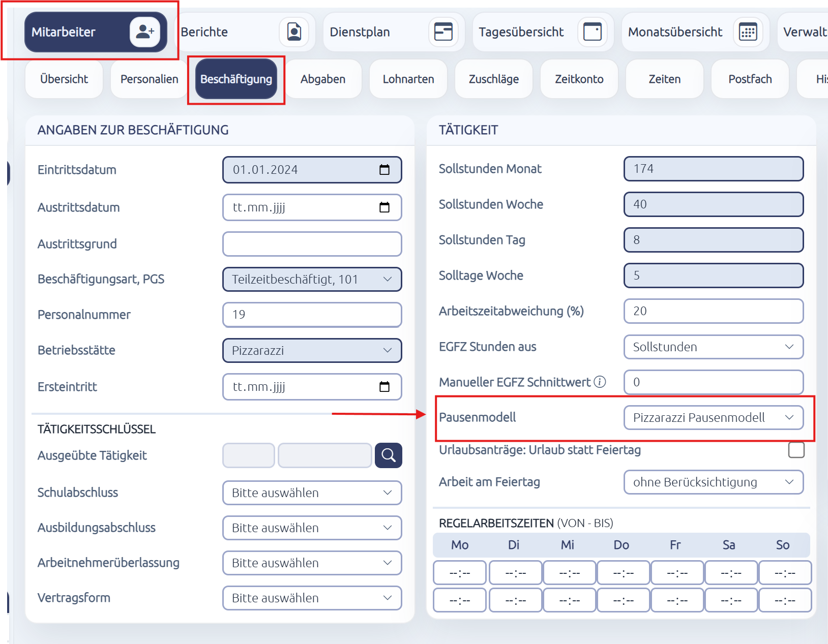Click the Saturday end time field
Screen dimensions: 828x644
(731, 600)
